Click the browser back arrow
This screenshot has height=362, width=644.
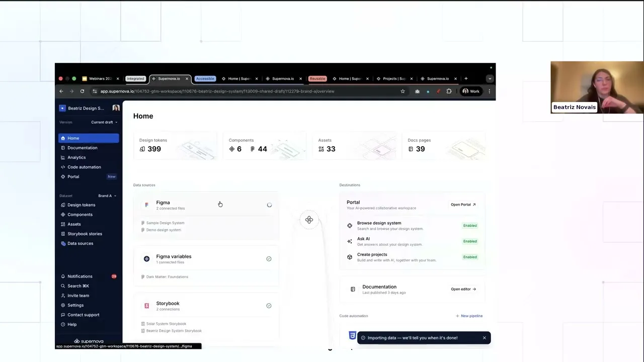61,92
